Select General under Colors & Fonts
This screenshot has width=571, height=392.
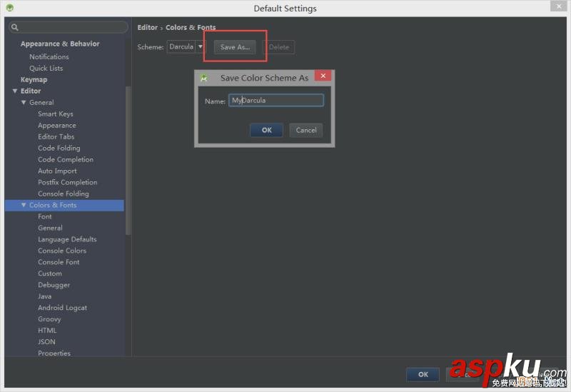(50, 228)
